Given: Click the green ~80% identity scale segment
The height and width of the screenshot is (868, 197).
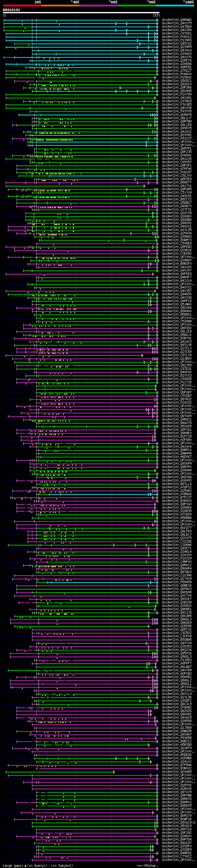Looking at the screenshot, I should click(136, 6).
